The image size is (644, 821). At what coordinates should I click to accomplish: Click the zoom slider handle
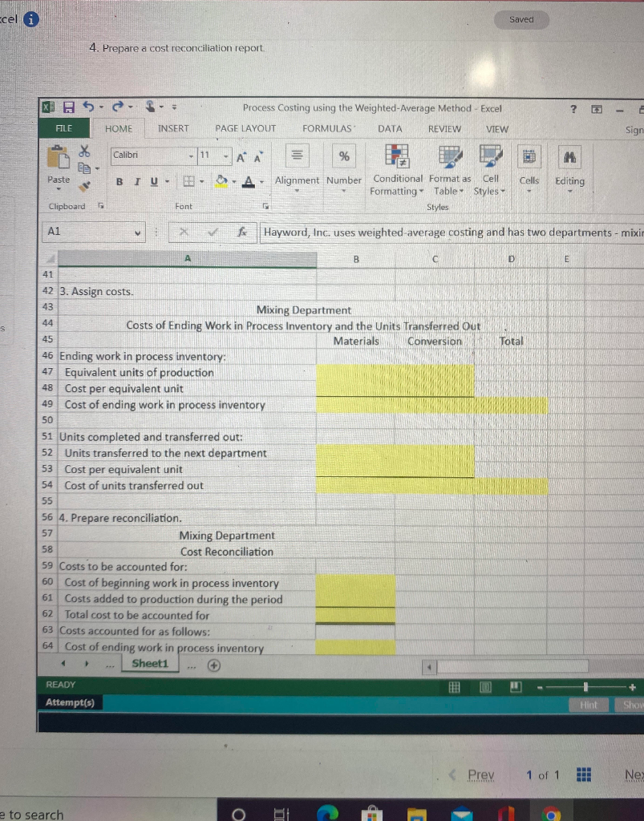click(x=585, y=686)
